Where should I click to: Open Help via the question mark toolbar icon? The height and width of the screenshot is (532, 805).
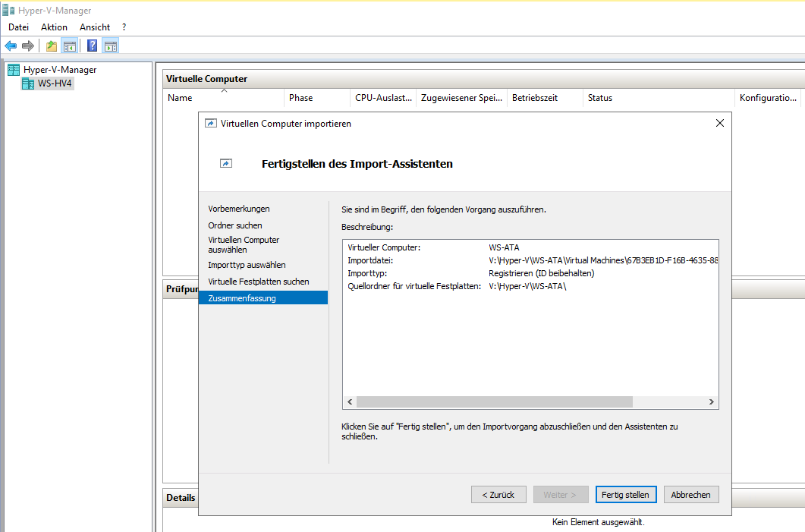coord(92,46)
